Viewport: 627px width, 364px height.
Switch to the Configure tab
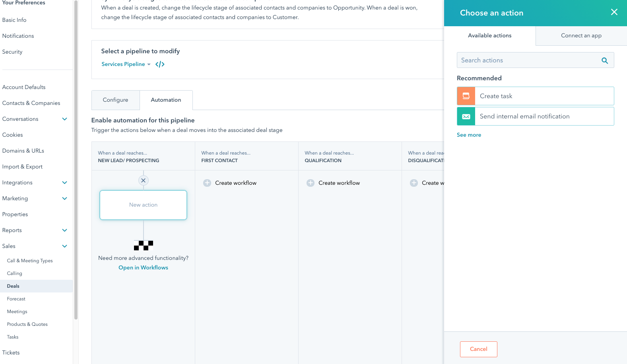click(x=116, y=100)
